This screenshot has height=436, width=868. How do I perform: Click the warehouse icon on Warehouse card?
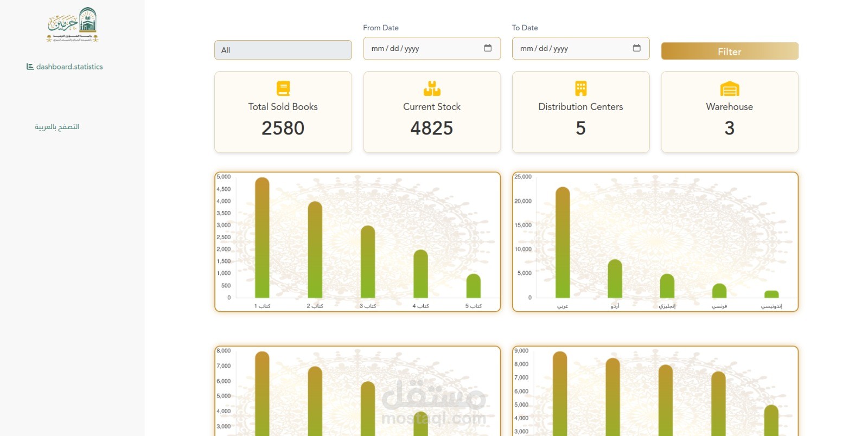(730, 88)
